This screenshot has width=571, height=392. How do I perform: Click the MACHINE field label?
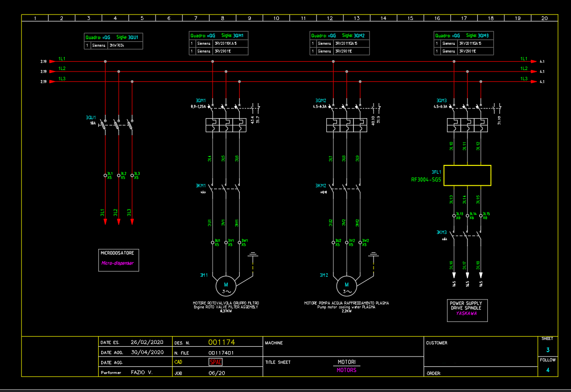(274, 343)
